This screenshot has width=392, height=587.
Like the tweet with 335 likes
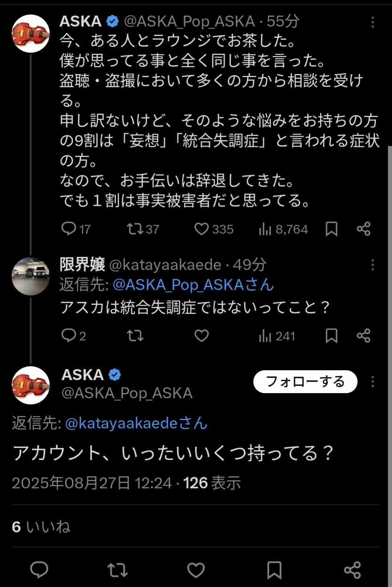201,229
